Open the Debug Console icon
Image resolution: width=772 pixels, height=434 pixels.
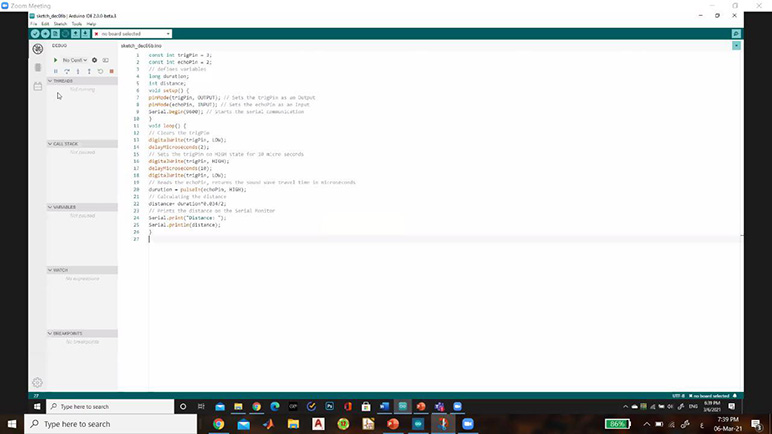click(x=105, y=60)
